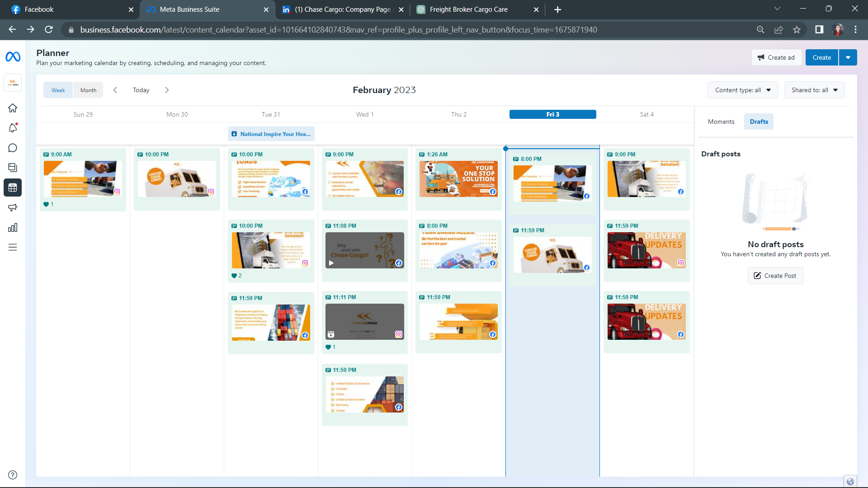Open new browser tab

coord(557,9)
